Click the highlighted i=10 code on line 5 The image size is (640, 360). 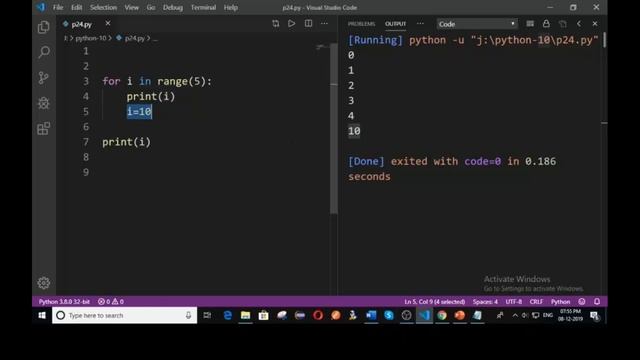pos(139,111)
